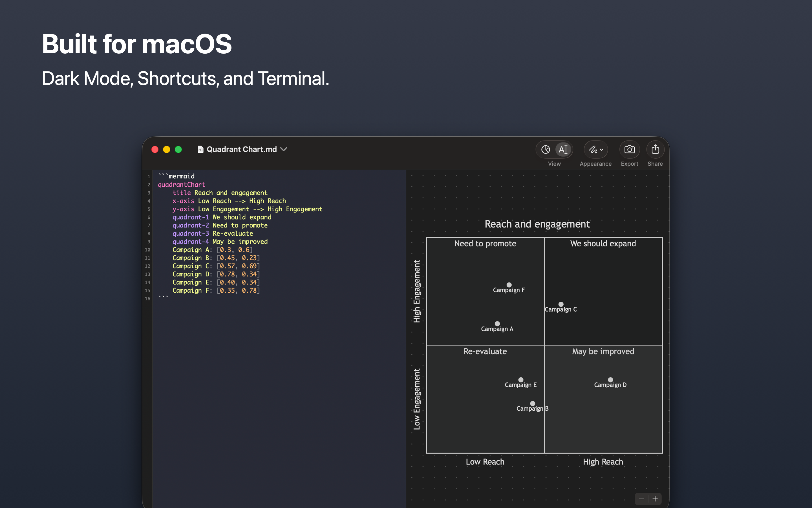Click the 'High Engagement' vertical axis label
The width and height of the screenshot is (812, 508).
coord(417,291)
